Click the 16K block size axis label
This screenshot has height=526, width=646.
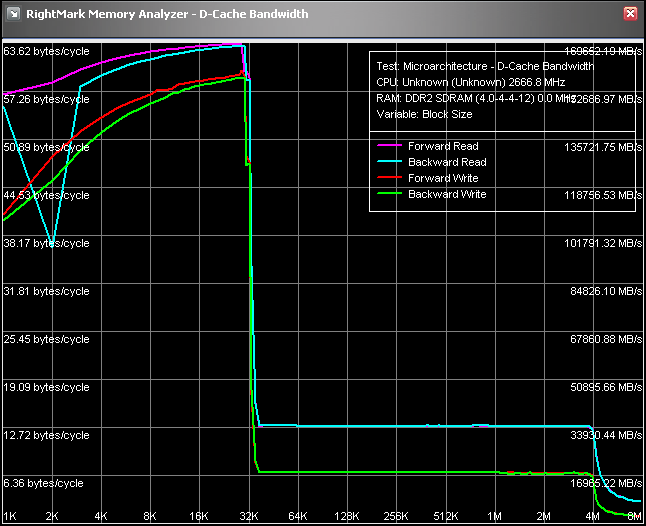pos(199,516)
